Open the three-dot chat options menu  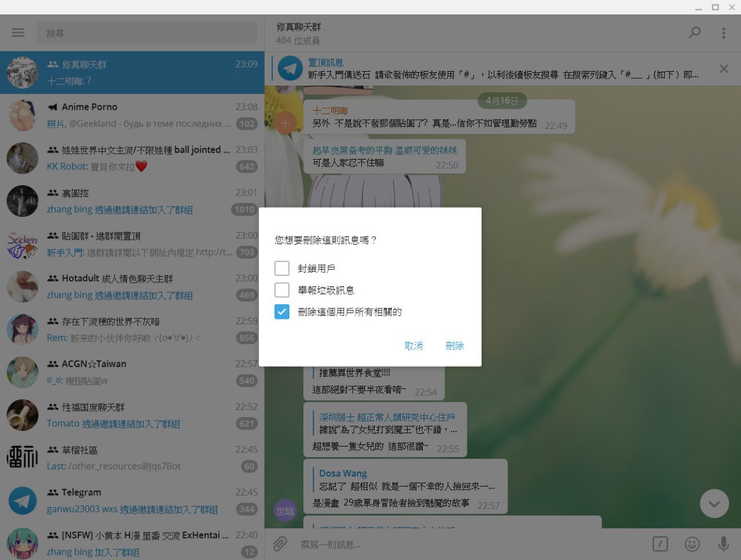[x=723, y=33]
